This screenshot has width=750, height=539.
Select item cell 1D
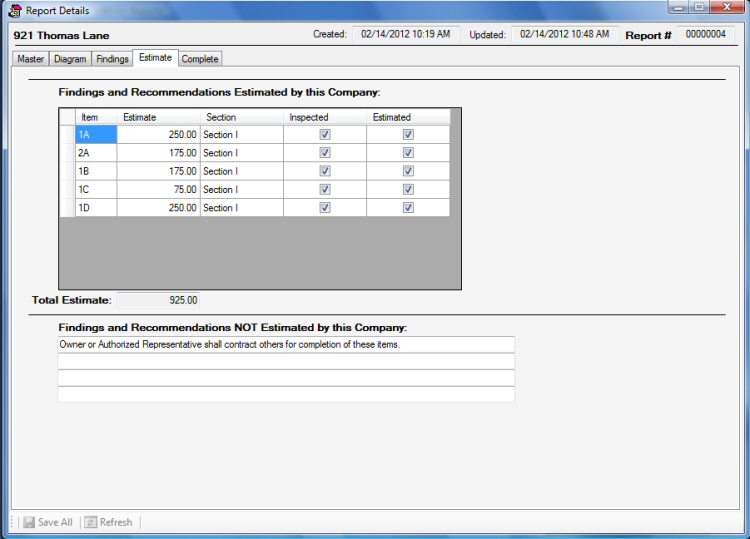coord(96,208)
